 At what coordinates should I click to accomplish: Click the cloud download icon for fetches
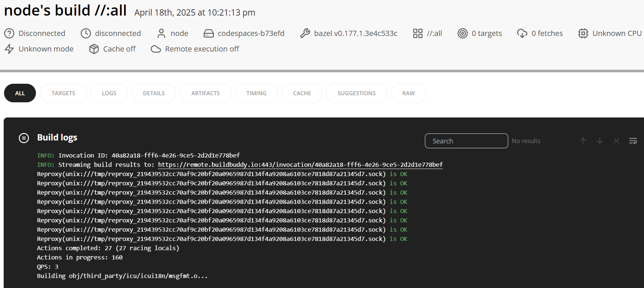pyautogui.click(x=522, y=33)
